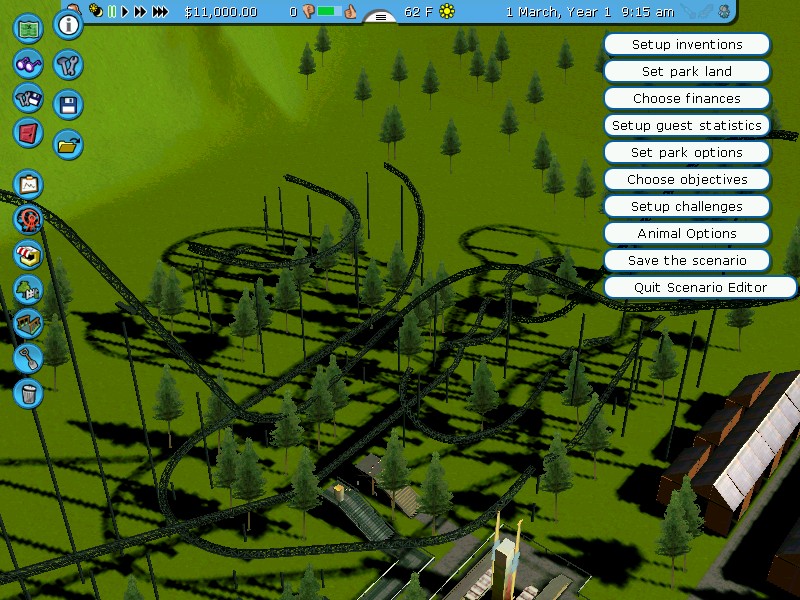Set game to fastest triple-arrow speed
The image size is (800, 600).
coord(160,12)
